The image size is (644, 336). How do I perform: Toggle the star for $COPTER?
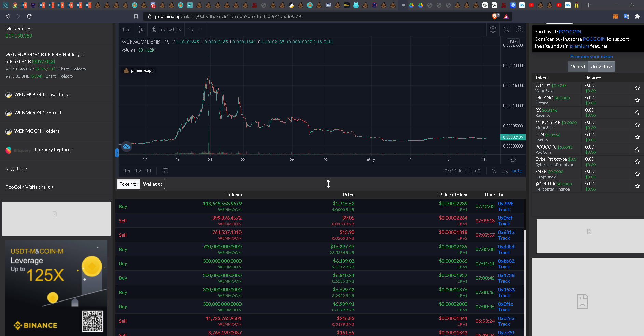637,186
